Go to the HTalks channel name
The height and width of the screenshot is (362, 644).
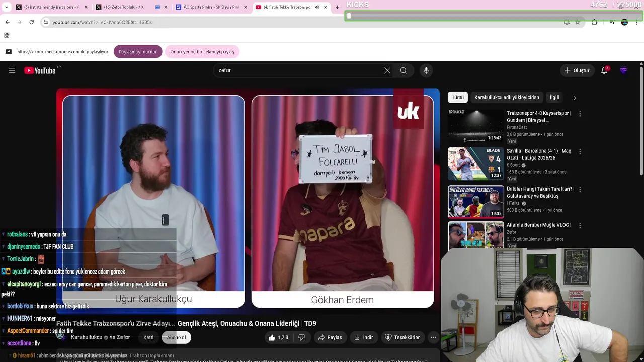514,203
